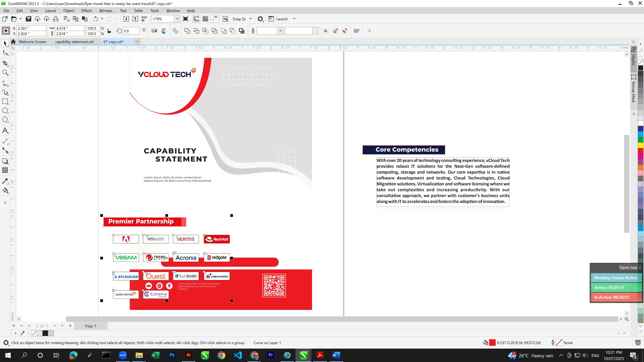Viewport: 644px width, 362px height.
Task: Toggle Show Guidelines button
Action: [x=214, y=19]
